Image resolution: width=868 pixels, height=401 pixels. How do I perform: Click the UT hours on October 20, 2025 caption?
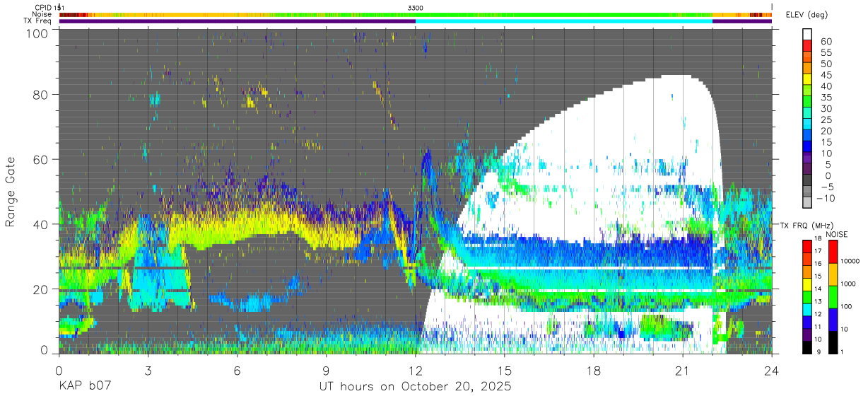click(x=414, y=387)
